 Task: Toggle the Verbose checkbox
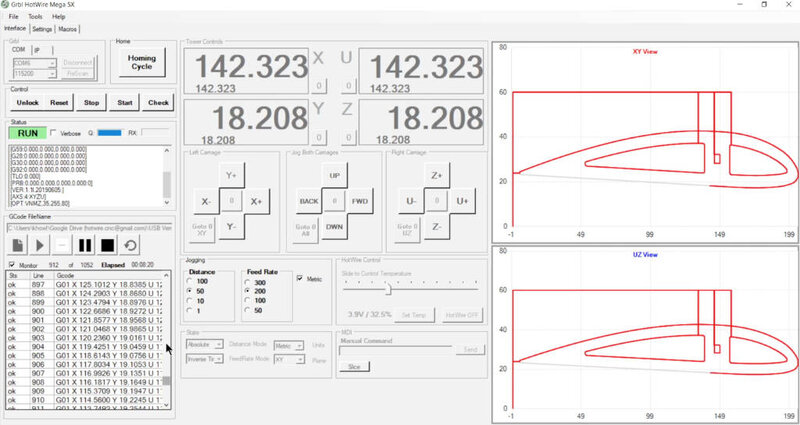click(53, 133)
